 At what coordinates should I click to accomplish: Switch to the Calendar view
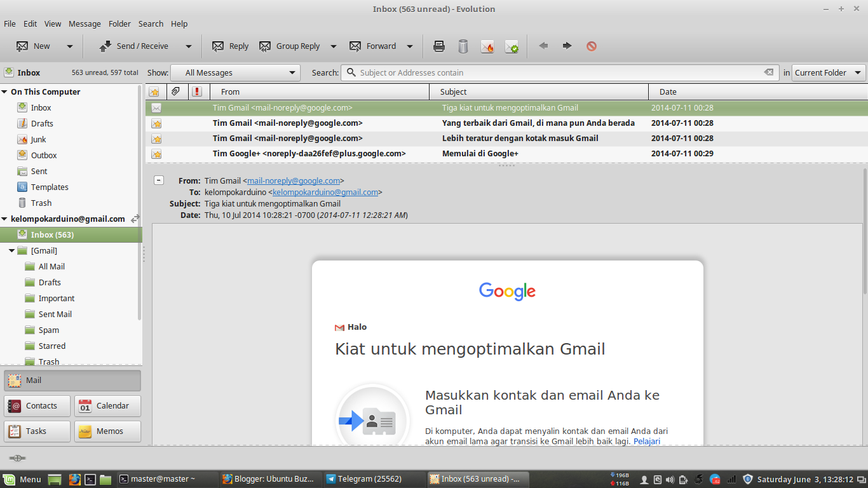click(107, 406)
